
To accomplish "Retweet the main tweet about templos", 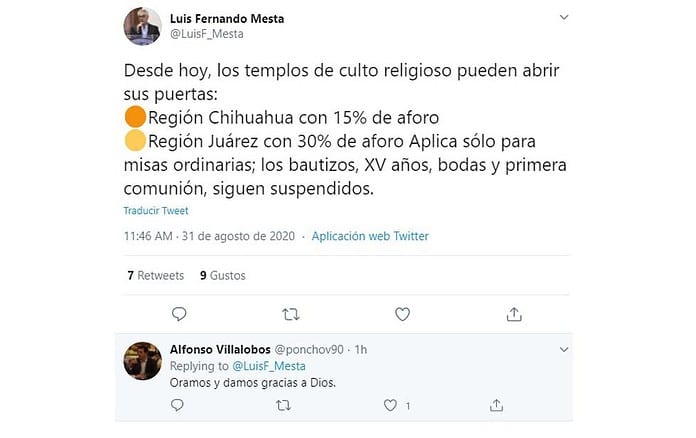I will (291, 314).
